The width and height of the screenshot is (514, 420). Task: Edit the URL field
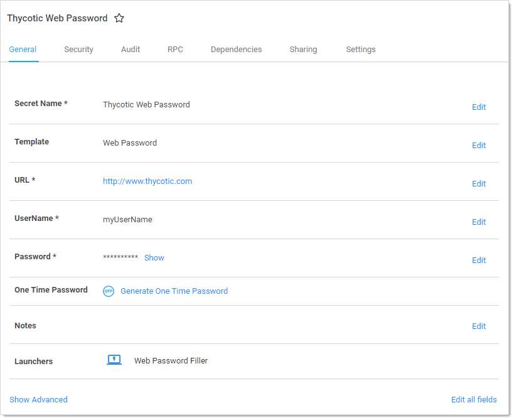click(479, 184)
